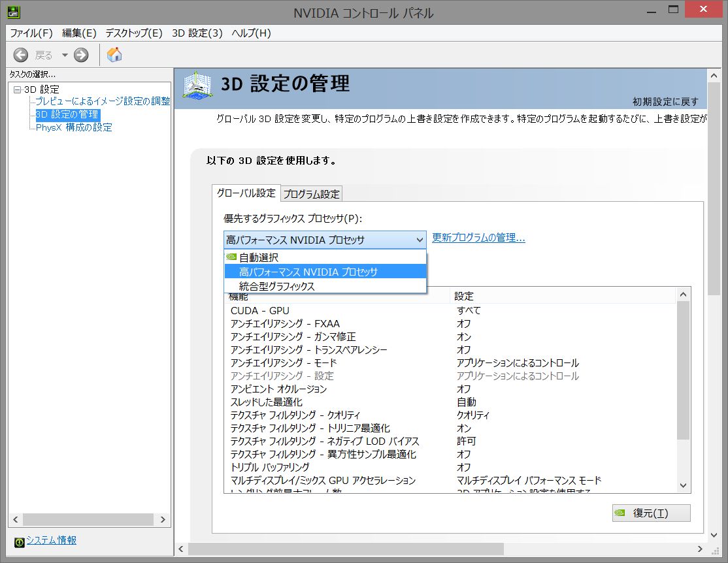Select テクスチャ フィルタリング - トリリニア最適化 row
The image size is (728, 563).
450,428
